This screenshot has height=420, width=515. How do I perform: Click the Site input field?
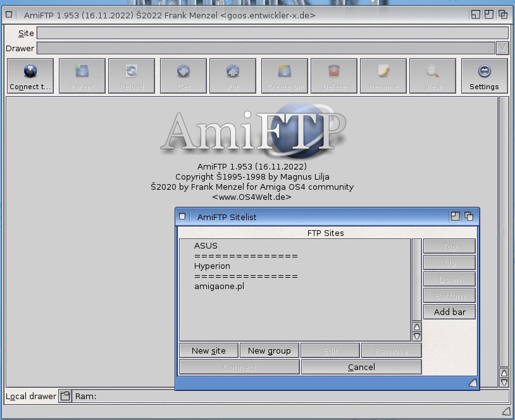(x=273, y=33)
